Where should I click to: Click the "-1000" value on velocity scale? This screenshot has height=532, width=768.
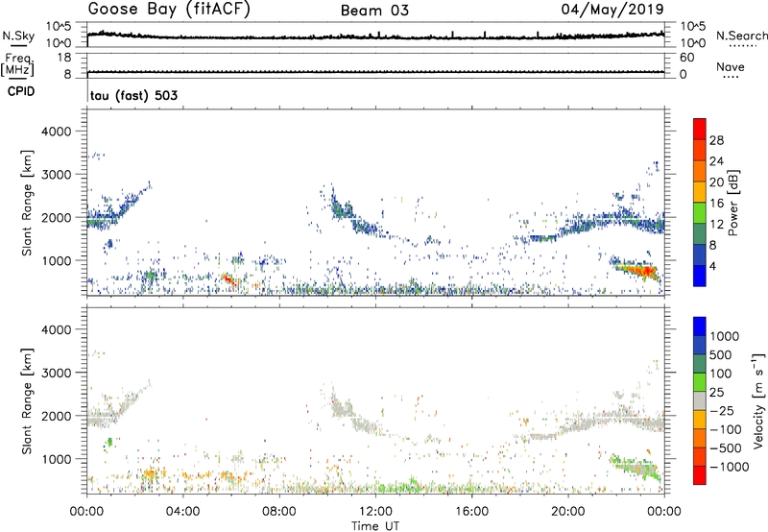point(729,467)
